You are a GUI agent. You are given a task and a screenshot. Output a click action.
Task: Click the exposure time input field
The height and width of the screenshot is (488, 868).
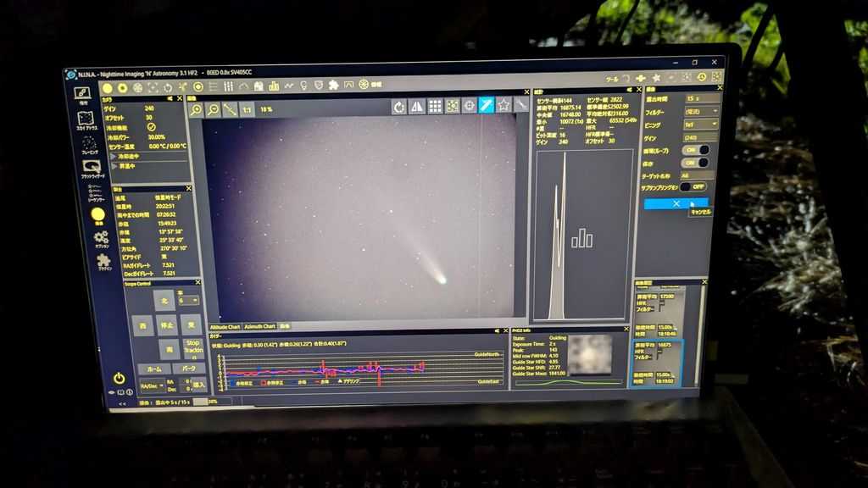pyautogui.click(x=702, y=98)
